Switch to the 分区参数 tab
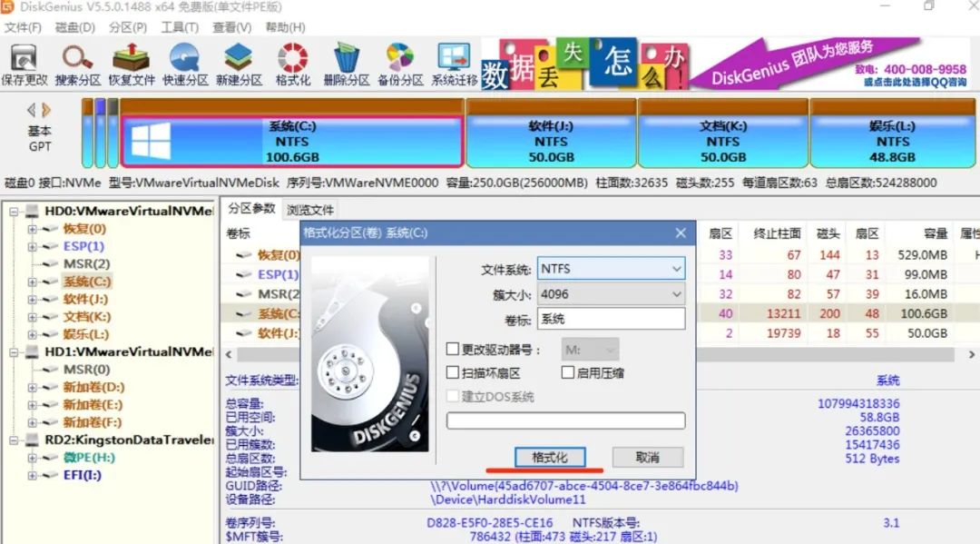980x544 pixels. click(251, 208)
